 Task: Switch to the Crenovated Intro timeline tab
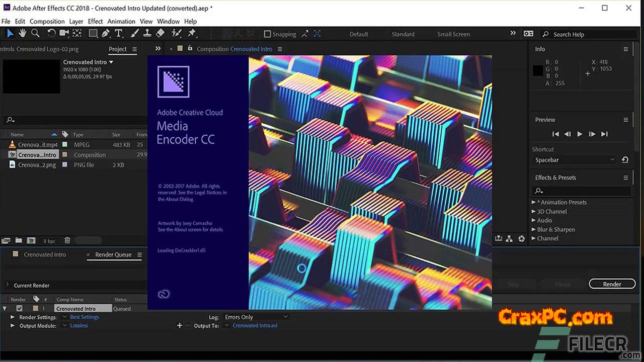[x=45, y=254]
